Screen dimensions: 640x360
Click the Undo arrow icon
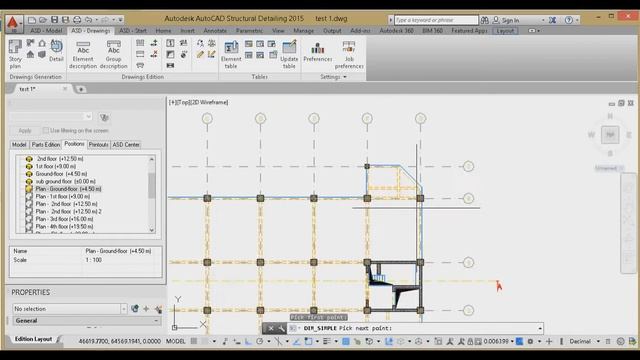(89, 20)
